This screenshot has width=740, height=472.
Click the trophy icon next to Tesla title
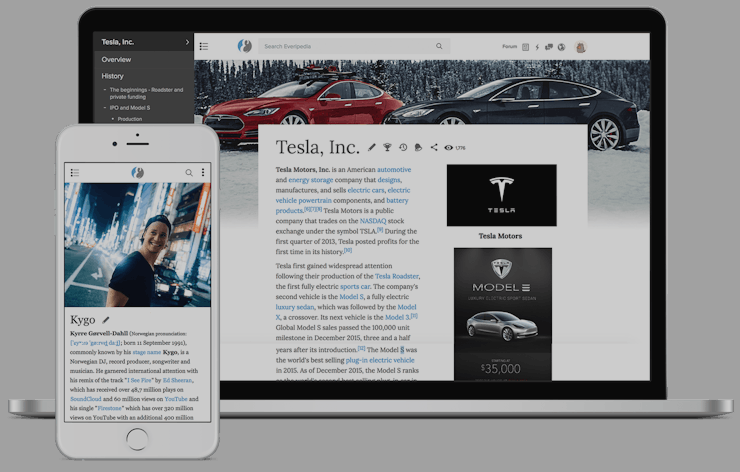tap(387, 147)
